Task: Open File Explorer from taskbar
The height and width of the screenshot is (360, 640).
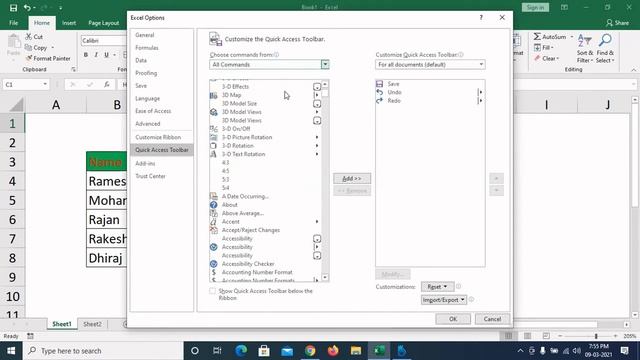Action: point(356,351)
